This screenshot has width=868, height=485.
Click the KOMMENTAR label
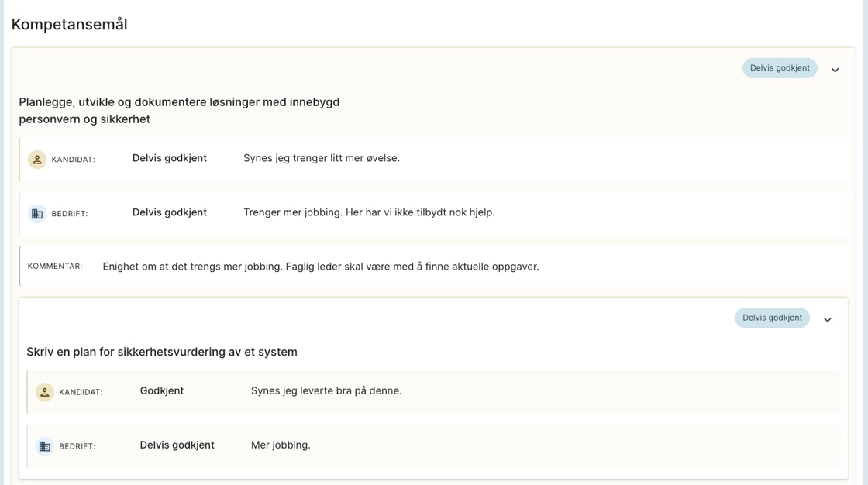click(55, 266)
